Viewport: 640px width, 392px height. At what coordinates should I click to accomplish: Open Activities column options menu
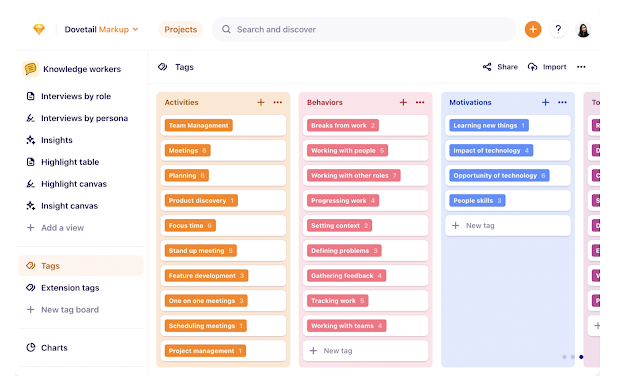[278, 102]
